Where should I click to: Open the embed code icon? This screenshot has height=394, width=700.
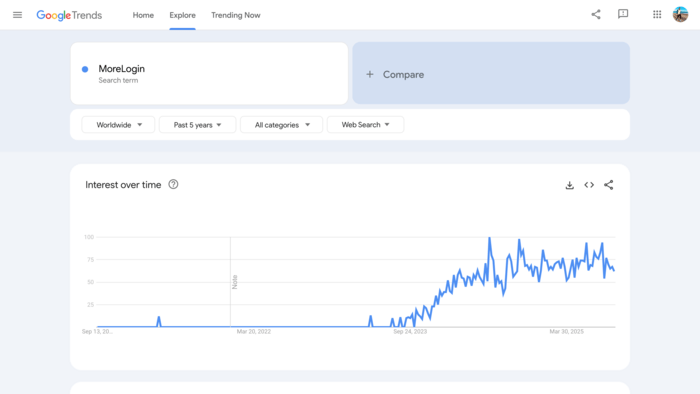(x=589, y=185)
